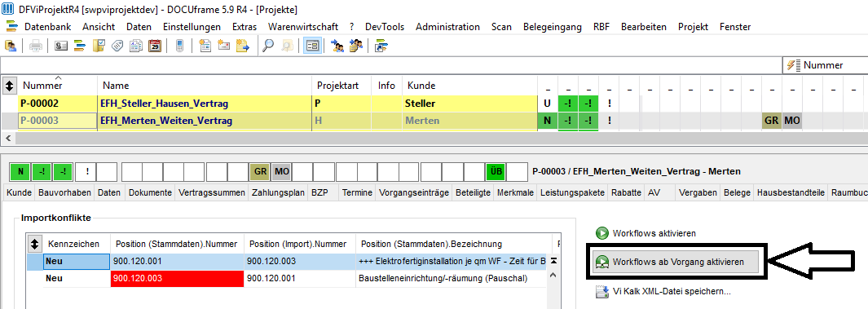Toggle the GR status box in detail strip
Screen dimensions: 868x309
click(259, 172)
